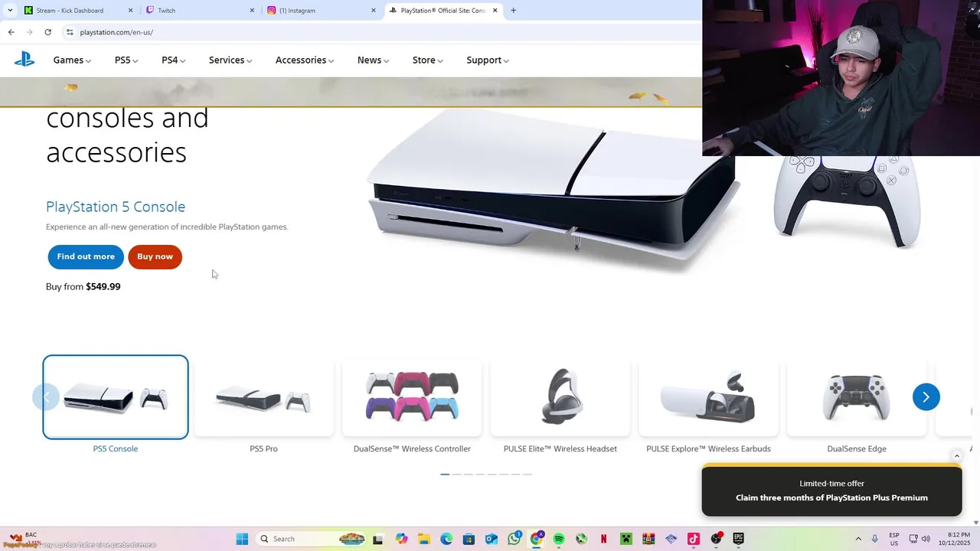980x551 pixels.
Task: Expand the Store menu
Action: click(x=427, y=60)
